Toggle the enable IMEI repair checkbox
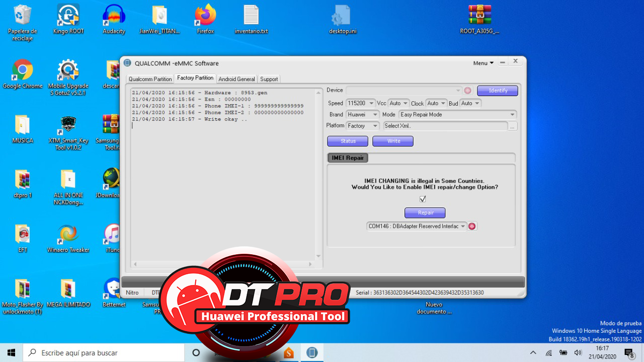 pyautogui.click(x=423, y=199)
